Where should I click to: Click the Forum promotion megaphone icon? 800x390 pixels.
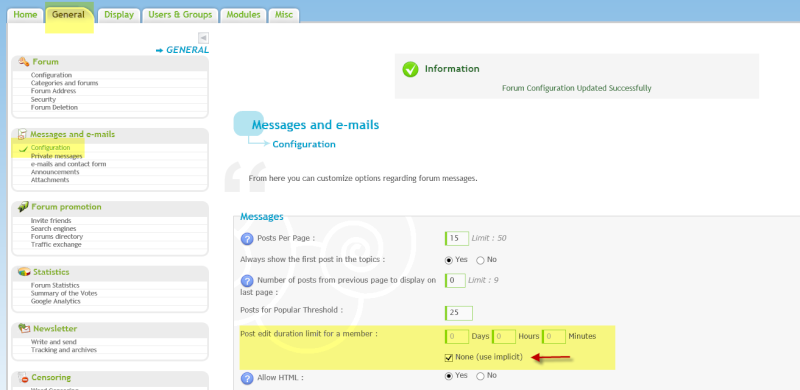pyautogui.click(x=23, y=207)
